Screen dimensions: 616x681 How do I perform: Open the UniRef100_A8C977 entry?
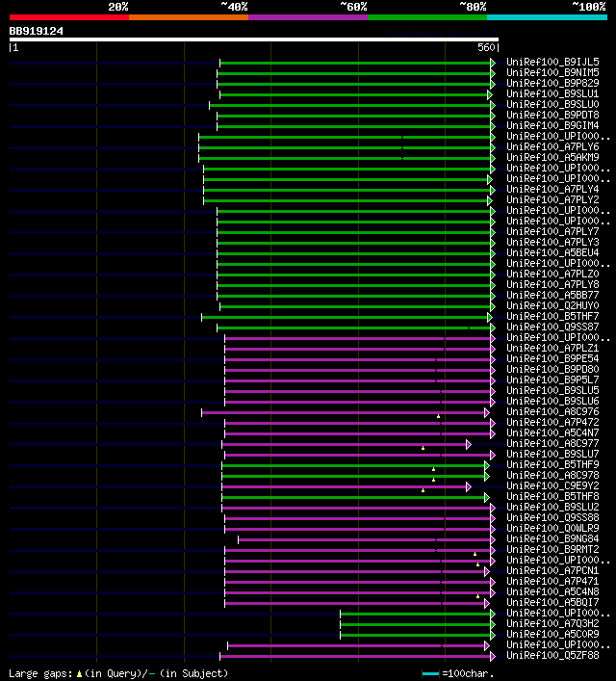click(552, 443)
